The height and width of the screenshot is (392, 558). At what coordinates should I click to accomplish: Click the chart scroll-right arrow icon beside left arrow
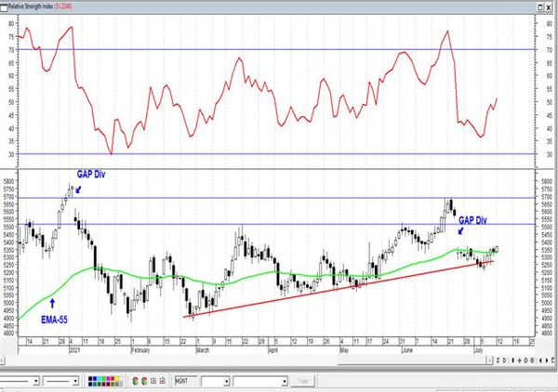click(547, 360)
